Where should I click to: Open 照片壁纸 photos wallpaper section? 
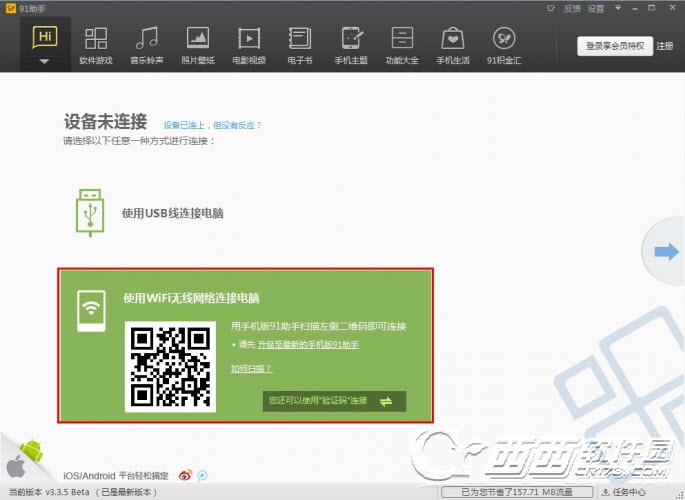198,46
